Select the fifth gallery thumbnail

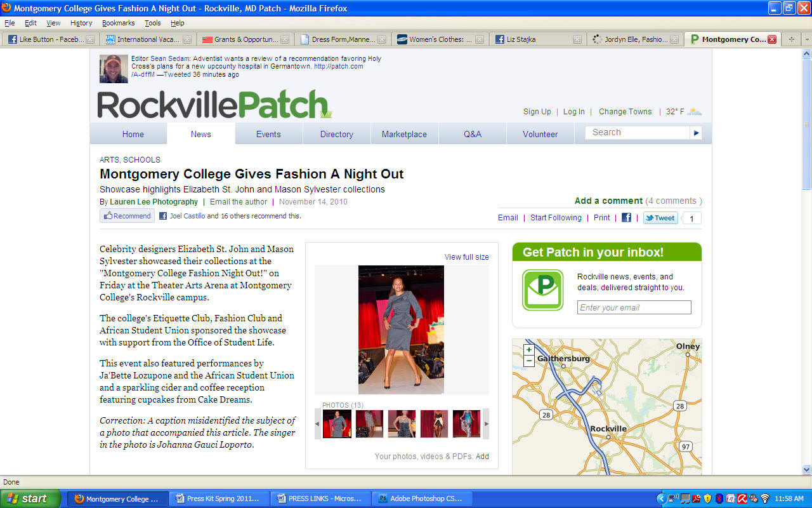pos(466,424)
